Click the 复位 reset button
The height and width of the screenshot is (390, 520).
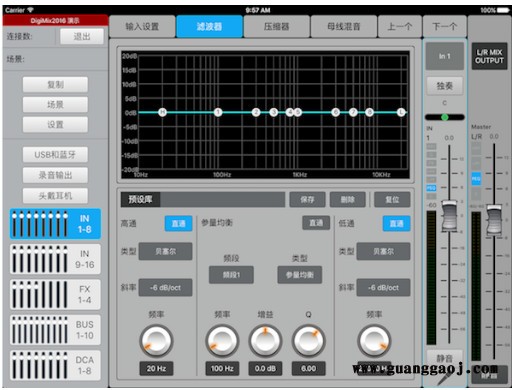[x=392, y=200]
